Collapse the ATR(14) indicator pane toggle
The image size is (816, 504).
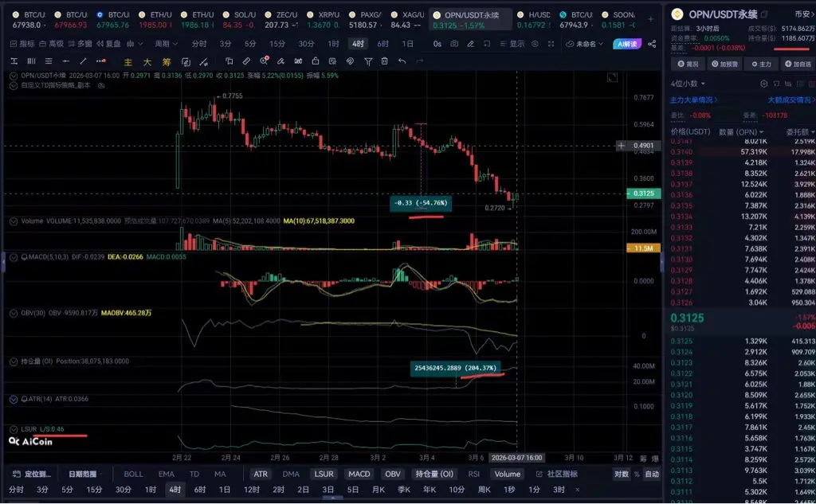[14, 400]
